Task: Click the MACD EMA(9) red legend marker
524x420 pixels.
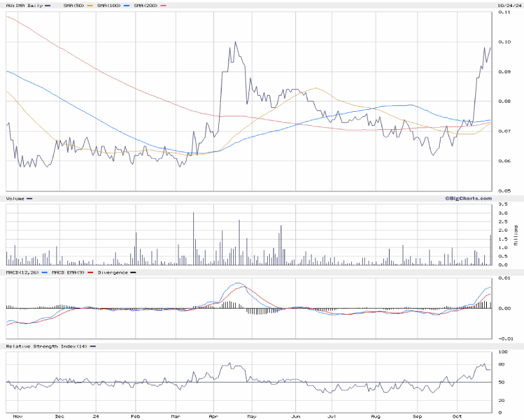Action: (x=90, y=273)
